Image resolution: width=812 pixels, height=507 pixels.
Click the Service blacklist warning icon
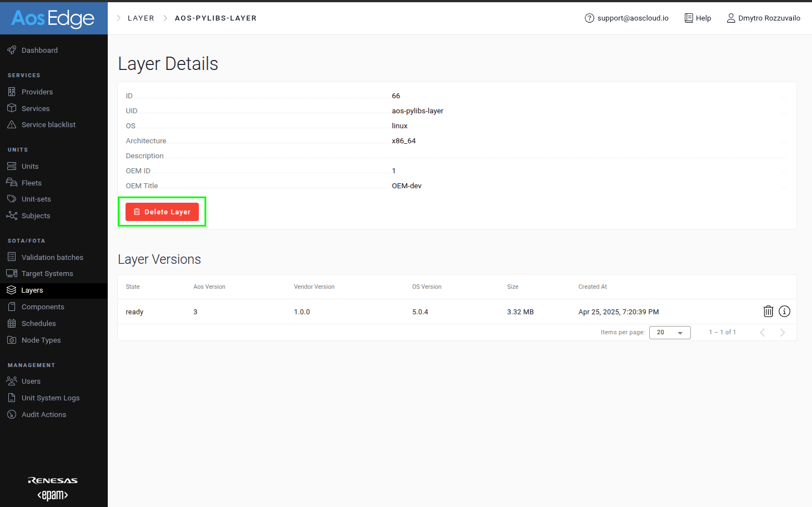[12, 125]
